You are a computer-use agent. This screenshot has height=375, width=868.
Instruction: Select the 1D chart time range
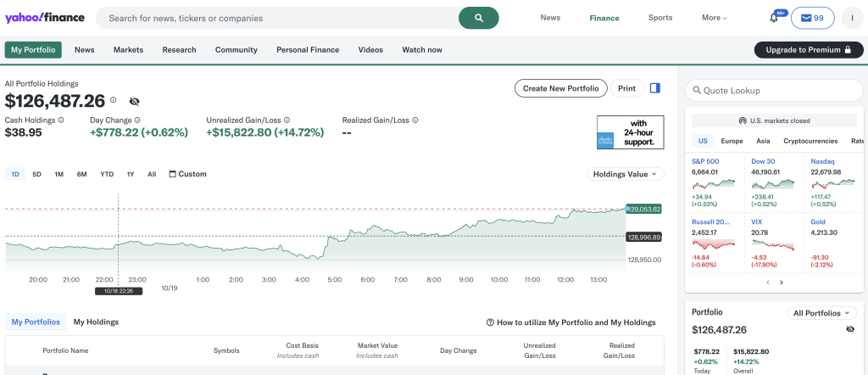coord(15,174)
